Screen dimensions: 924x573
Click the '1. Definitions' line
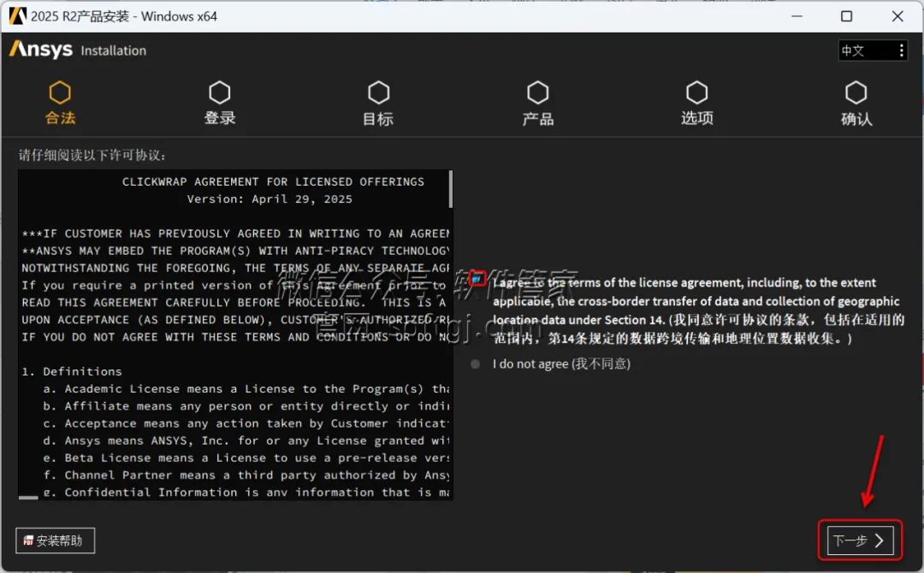[x=72, y=372]
